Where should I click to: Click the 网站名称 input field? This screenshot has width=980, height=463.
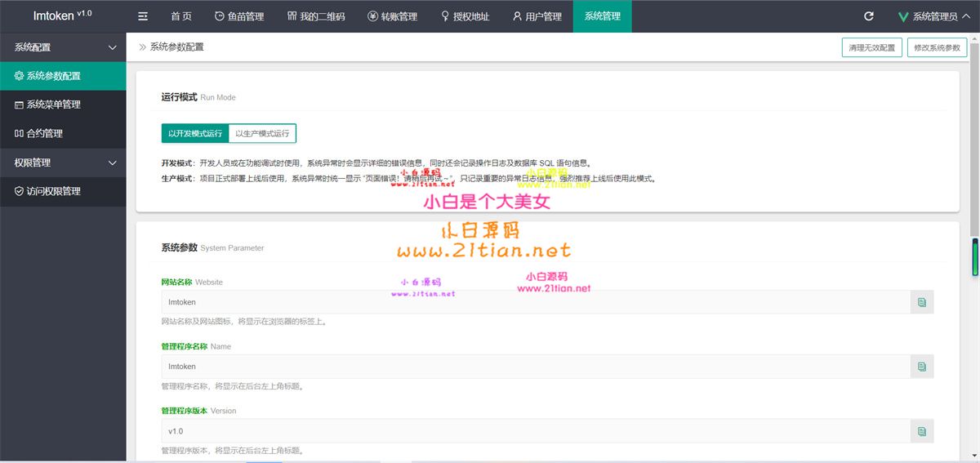pos(536,302)
